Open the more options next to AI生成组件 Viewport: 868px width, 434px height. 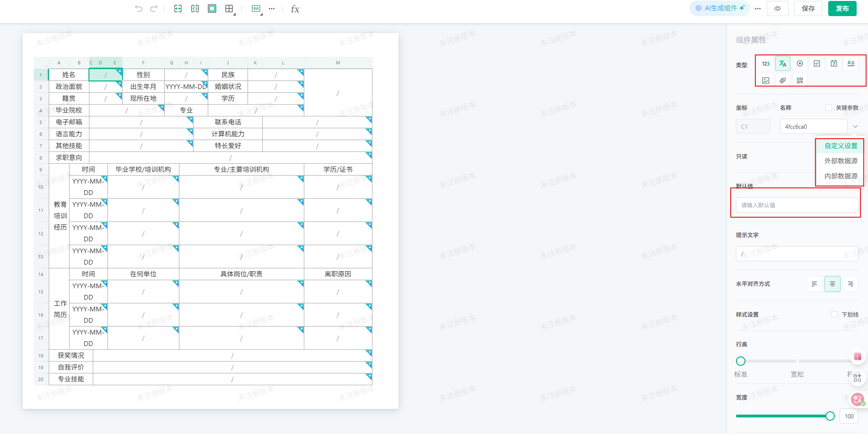pyautogui.click(x=758, y=9)
